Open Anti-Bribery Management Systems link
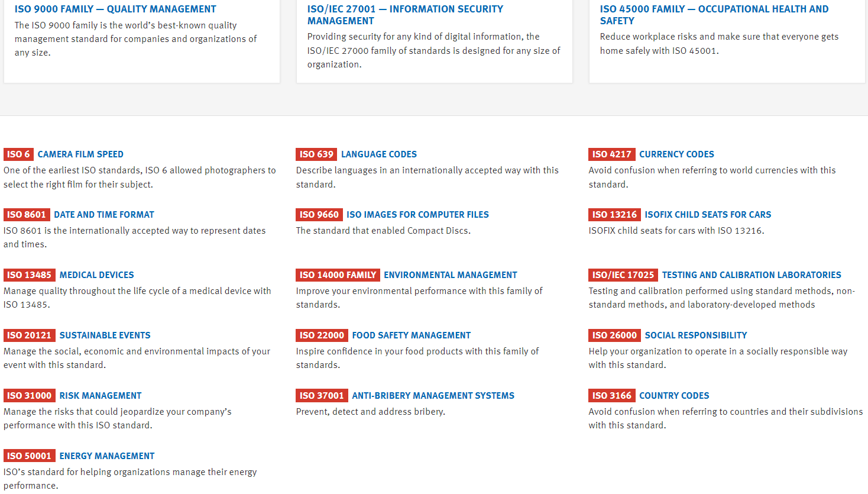This screenshot has height=494, width=868. [433, 396]
